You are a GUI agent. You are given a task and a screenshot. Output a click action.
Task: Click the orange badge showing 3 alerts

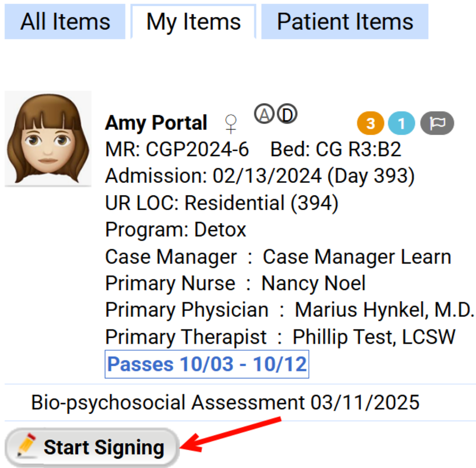pos(370,124)
